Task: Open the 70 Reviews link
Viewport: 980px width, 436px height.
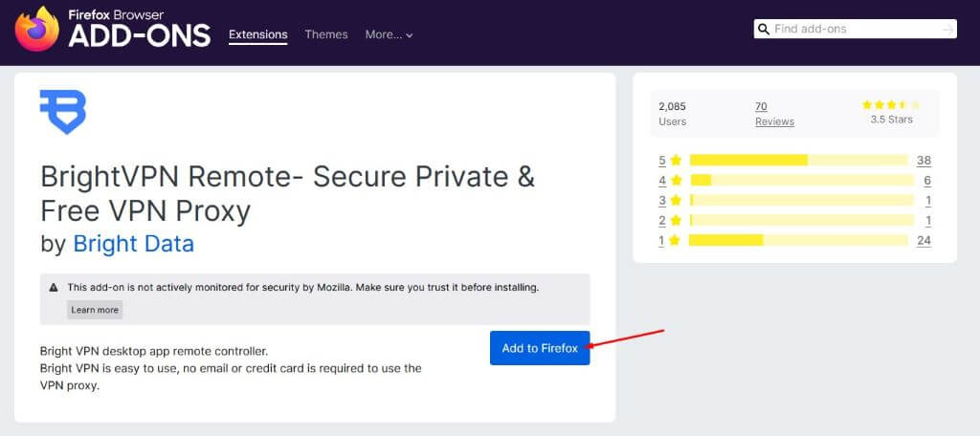Action: click(773, 114)
